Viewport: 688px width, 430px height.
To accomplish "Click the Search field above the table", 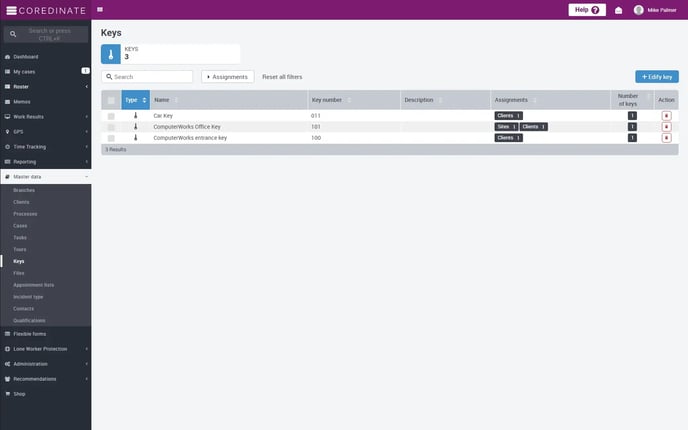I will (x=150, y=77).
